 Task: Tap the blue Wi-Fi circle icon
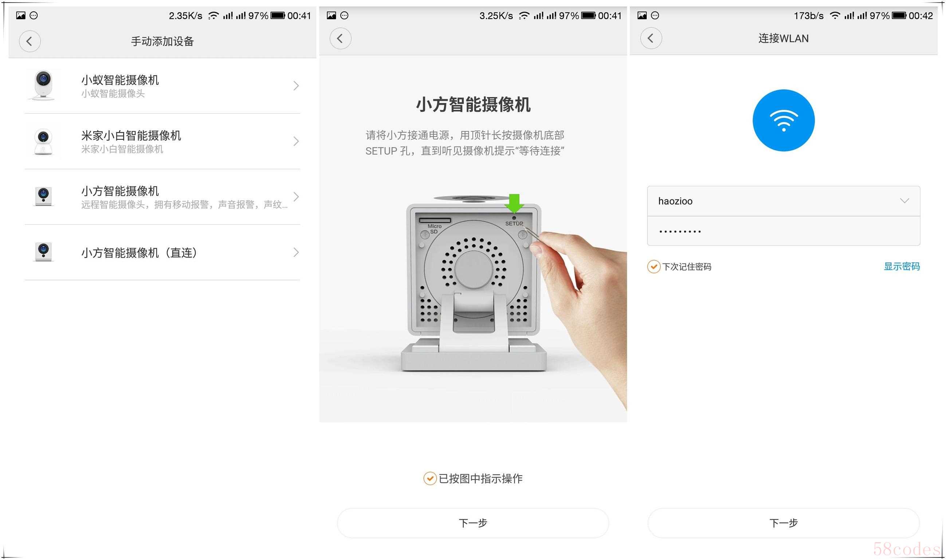pyautogui.click(x=784, y=120)
